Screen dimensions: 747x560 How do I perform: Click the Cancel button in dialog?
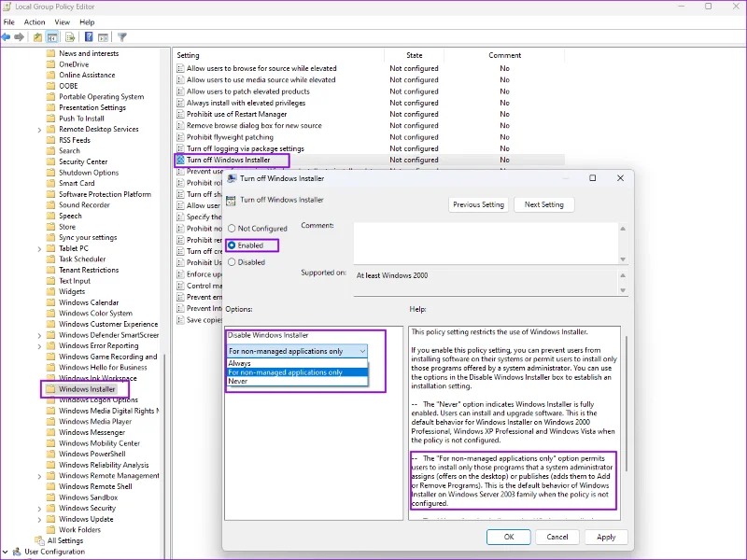557,537
